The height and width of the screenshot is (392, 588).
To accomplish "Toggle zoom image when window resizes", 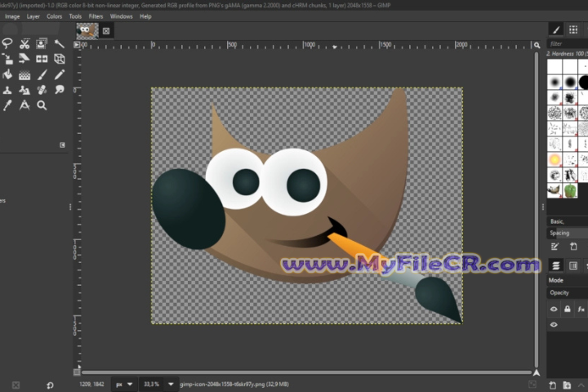I will coord(537,45).
